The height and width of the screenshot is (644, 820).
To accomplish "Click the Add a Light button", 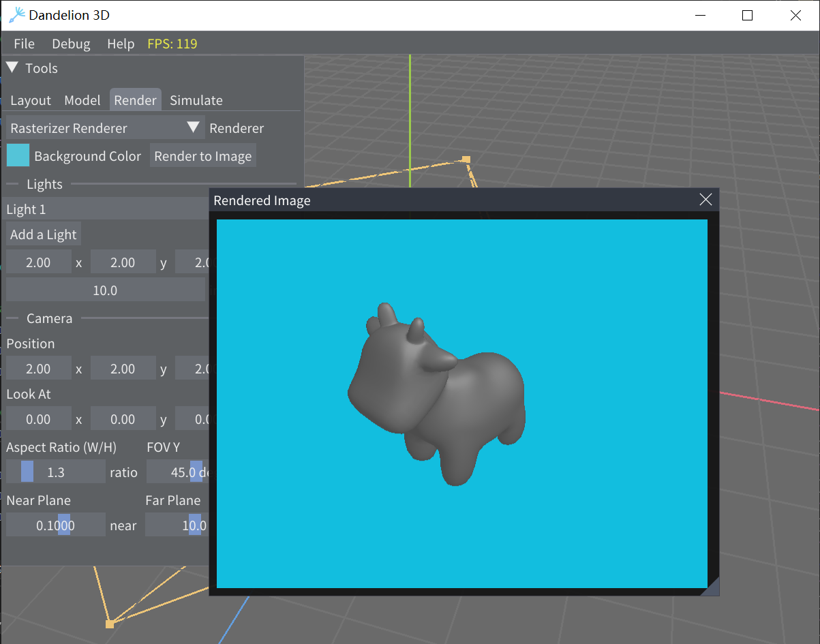I will [44, 234].
